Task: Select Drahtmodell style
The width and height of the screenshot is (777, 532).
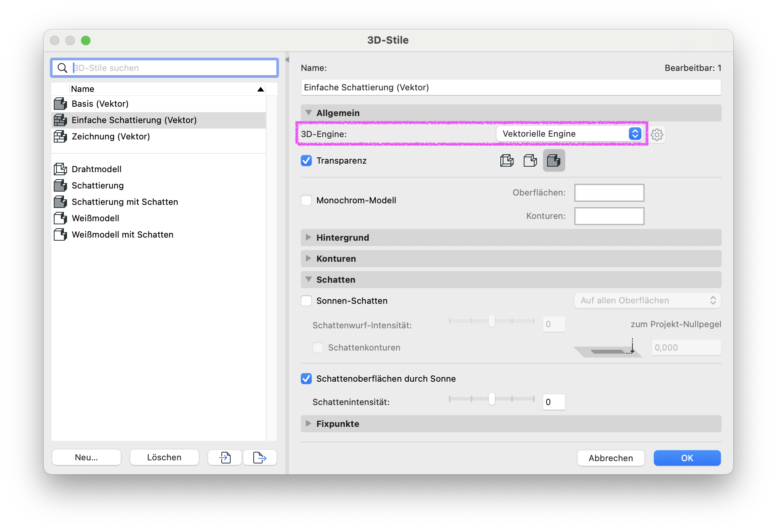Action: pyautogui.click(x=159, y=169)
